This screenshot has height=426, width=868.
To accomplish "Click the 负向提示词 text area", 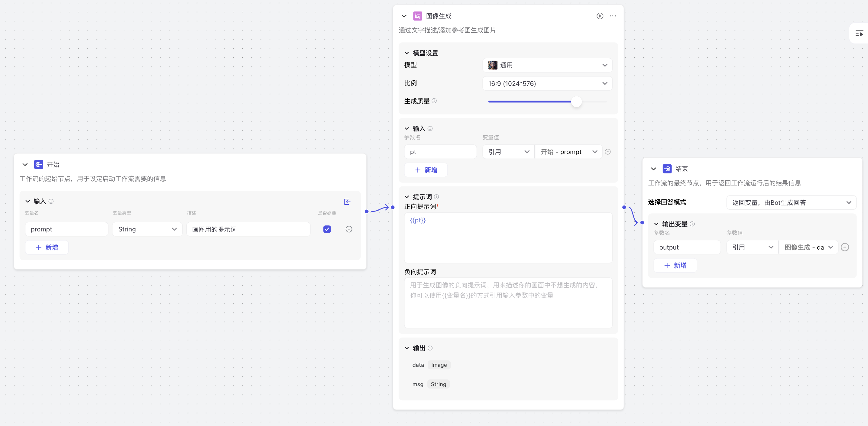I will [508, 302].
